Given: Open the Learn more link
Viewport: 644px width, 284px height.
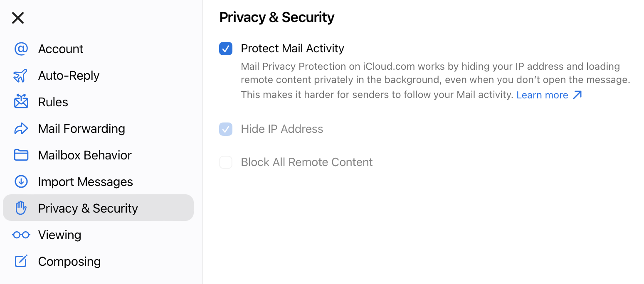Looking at the screenshot, I should pos(542,95).
